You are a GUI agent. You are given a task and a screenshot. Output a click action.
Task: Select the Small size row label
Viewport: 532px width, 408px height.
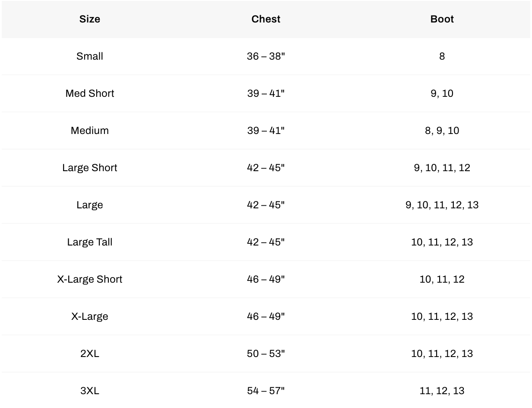tap(90, 56)
